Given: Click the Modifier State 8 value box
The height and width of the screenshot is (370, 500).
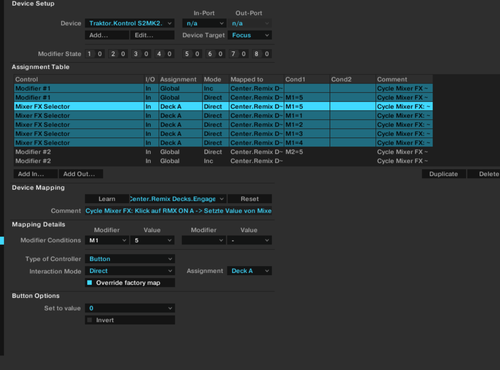Looking at the screenshot, I should click(x=267, y=54).
